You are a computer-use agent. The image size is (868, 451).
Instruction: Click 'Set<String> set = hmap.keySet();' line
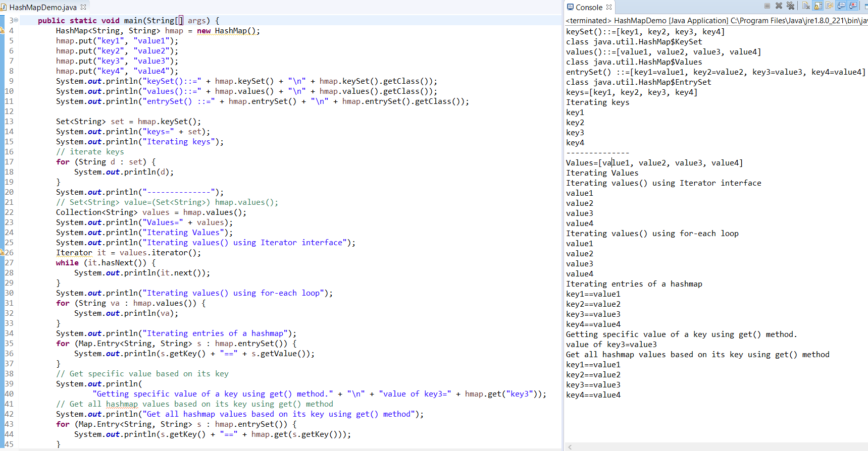[x=128, y=121]
